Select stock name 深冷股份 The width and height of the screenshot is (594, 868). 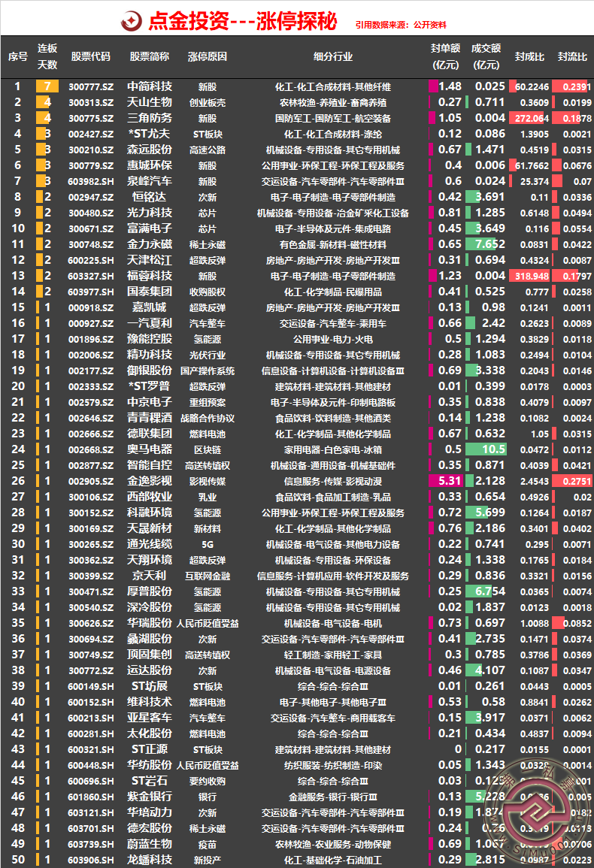pyautogui.click(x=150, y=607)
